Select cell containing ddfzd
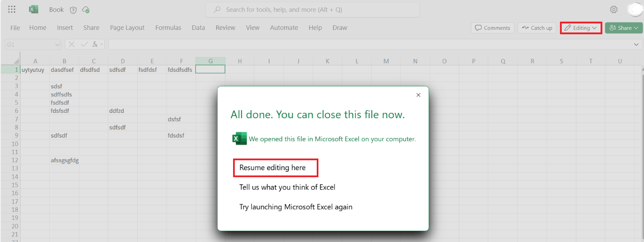The image size is (644, 242). pos(123,111)
